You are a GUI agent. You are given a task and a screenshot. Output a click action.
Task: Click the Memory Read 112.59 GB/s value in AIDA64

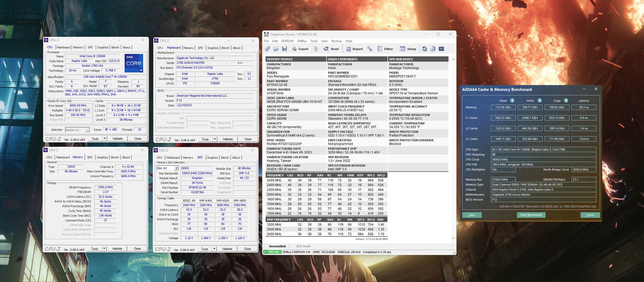[x=503, y=107]
